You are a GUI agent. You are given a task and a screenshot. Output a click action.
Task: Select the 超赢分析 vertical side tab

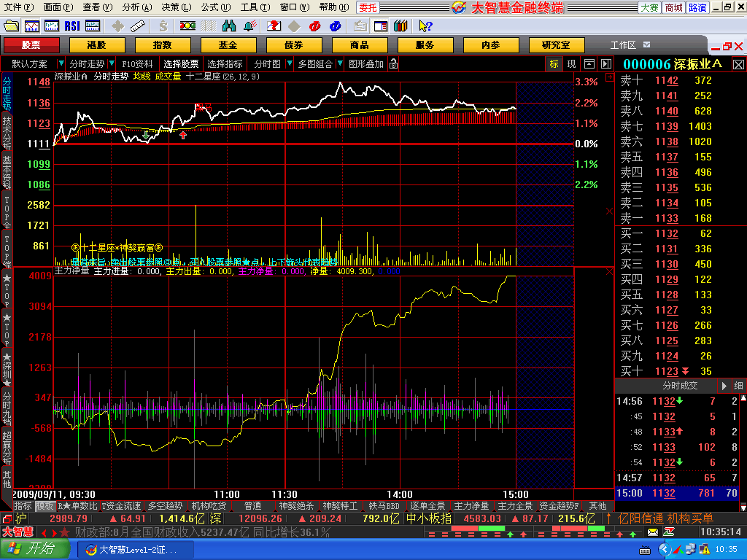tap(7, 448)
